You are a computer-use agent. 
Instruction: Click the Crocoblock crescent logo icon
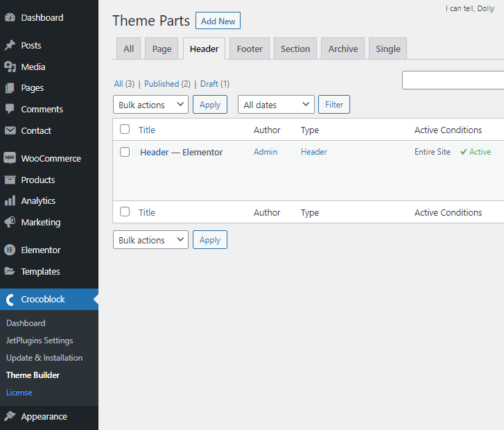click(x=10, y=300)
